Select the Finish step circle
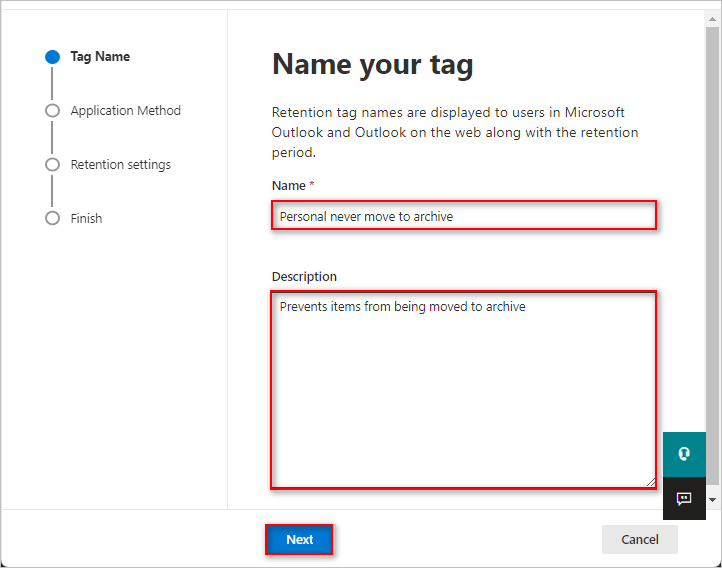Screen dimensions: 722x568 (x=52, y=218)
